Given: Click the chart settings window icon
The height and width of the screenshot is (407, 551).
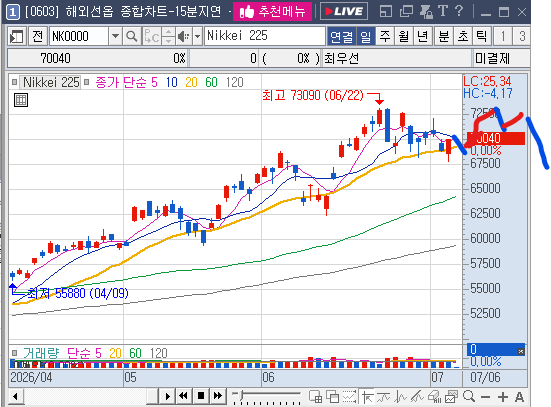Looking at the screenshot, I should (x=451, y=397).
